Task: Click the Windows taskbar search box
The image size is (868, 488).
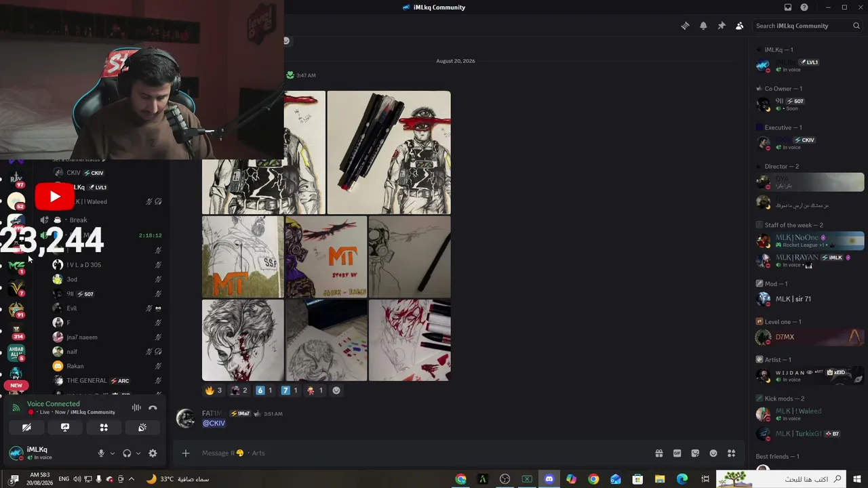Action: click(x=781, y=479)
